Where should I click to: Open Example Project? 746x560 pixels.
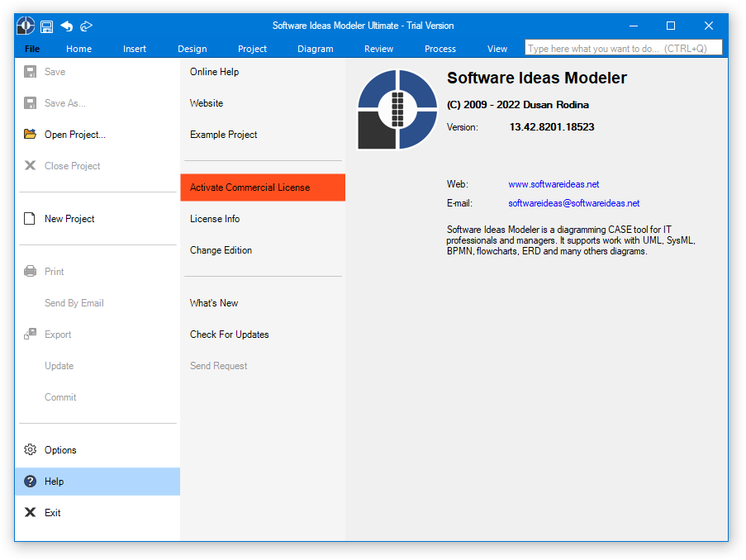click(x=263, y=135)
